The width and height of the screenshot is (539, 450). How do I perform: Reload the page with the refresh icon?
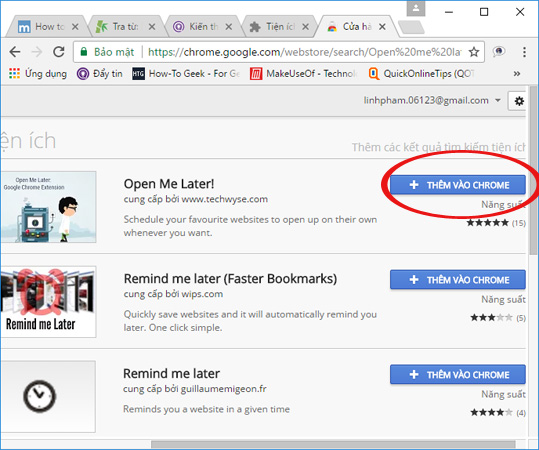point(59,52)
